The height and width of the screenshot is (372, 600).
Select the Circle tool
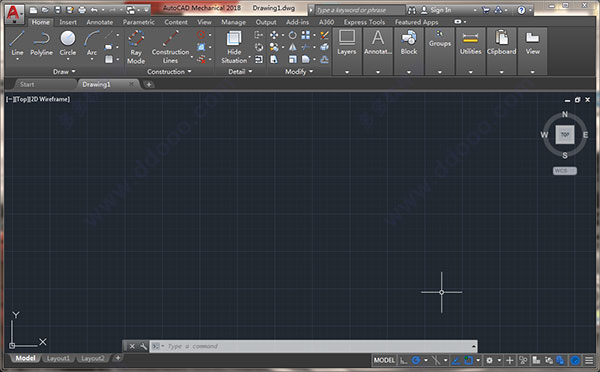(68, 43)
